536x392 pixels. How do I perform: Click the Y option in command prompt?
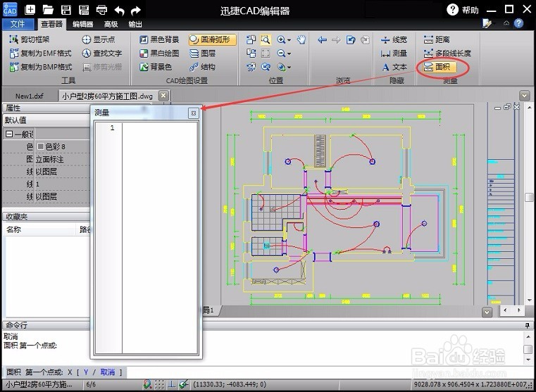(x=86, y=372)
